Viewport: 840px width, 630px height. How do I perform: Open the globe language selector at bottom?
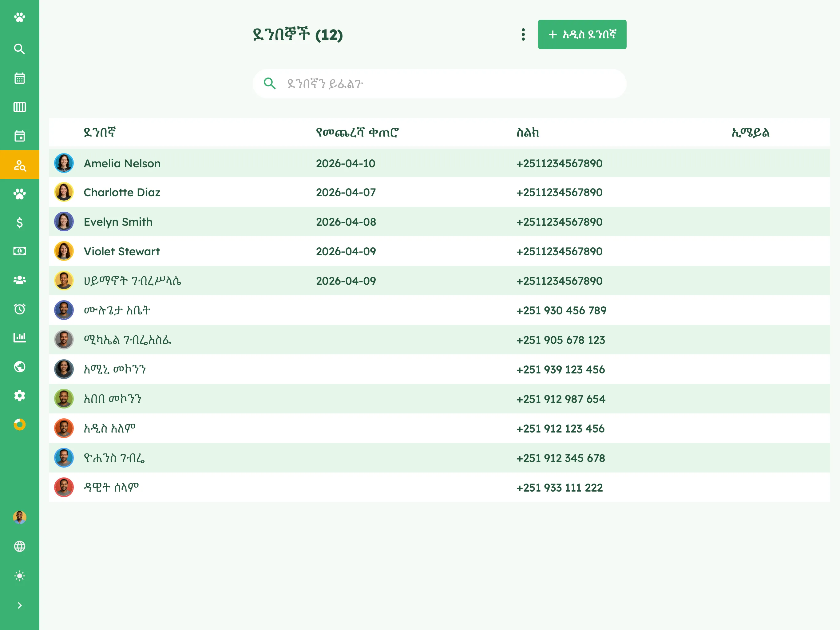point(19,546)
